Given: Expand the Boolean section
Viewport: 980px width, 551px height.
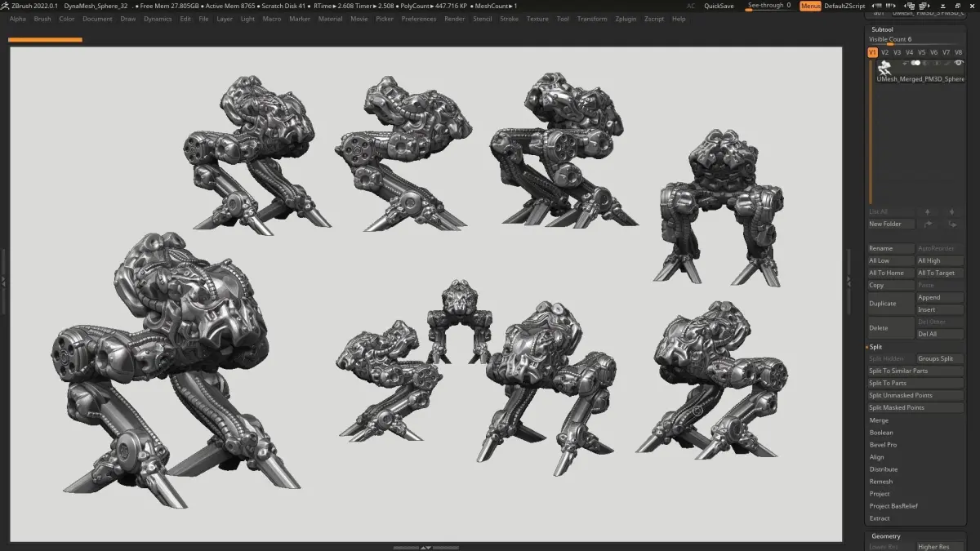Looking at the screenshot, I should pyautogui.click(x=881, y=433).
